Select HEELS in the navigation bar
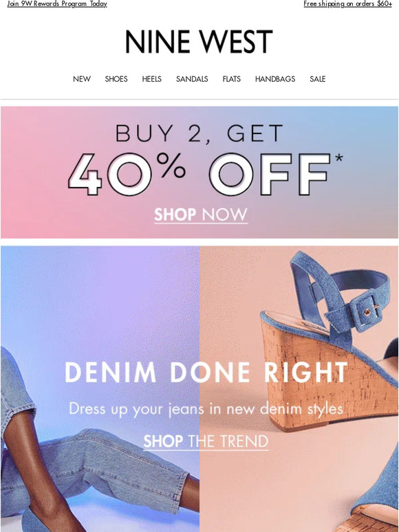 152,79
